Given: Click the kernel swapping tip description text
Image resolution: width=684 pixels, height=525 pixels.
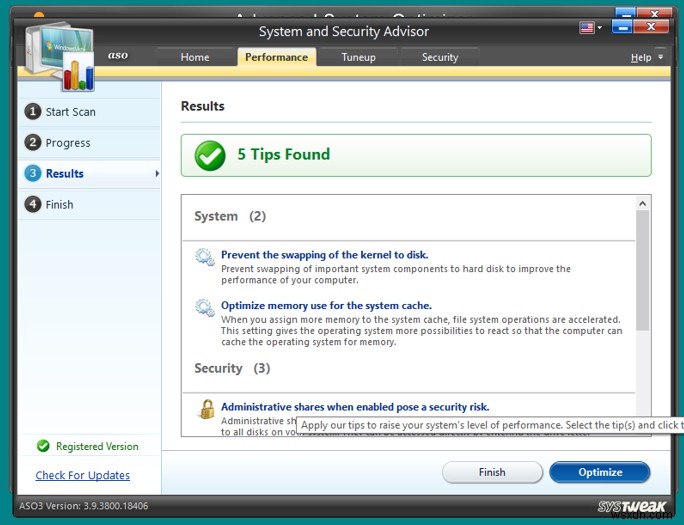Looking at the screenshot, I should (396, 274).
